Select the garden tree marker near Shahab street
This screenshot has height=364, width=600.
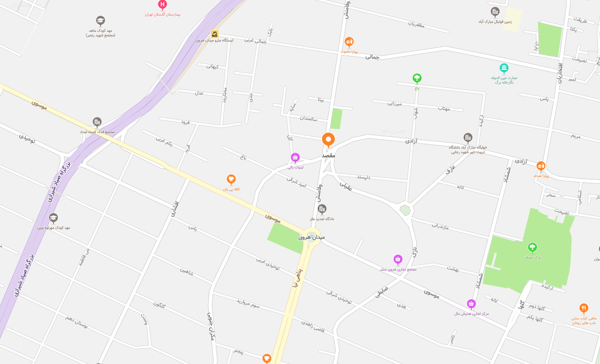(x=417, y=78)
